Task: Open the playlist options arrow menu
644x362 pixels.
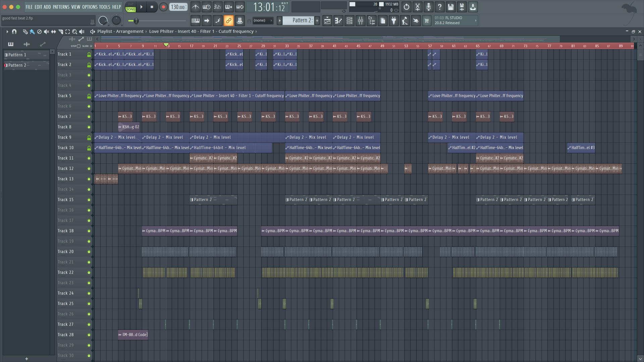Action: [7, 32]
